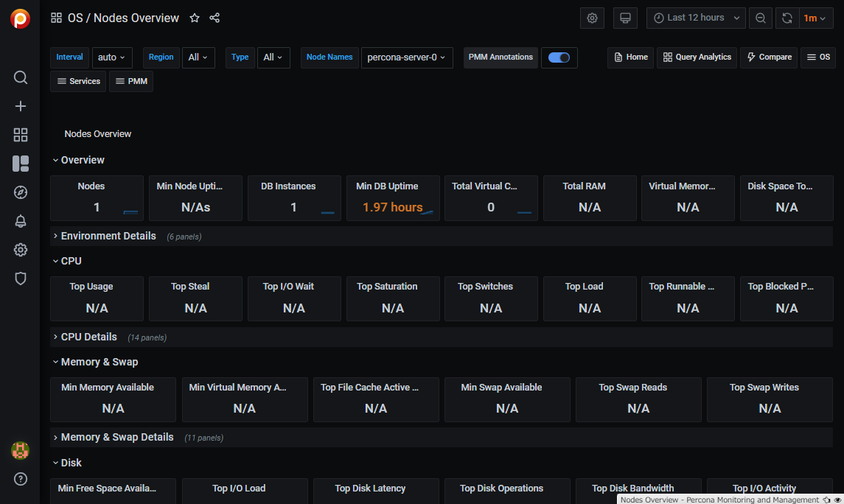Open the 1m refresh interval dropdown
Viewport: 844px width, 504px height.
[815, 18]
